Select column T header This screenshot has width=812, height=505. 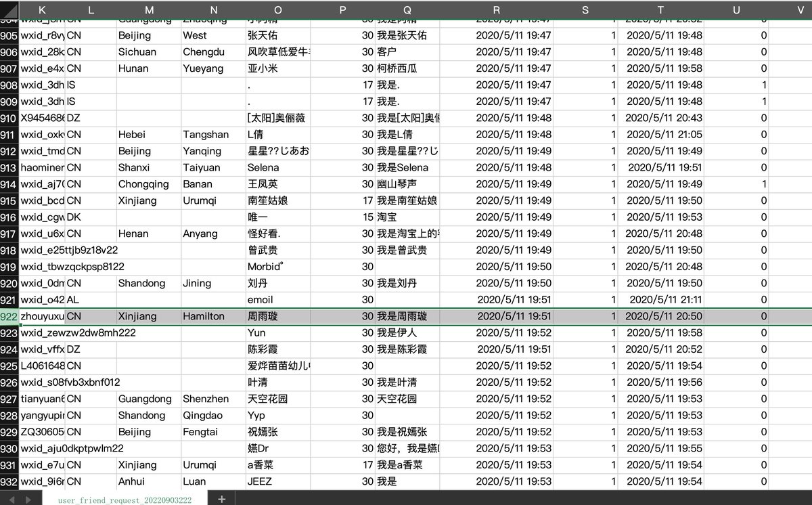(x=660, y=10)
